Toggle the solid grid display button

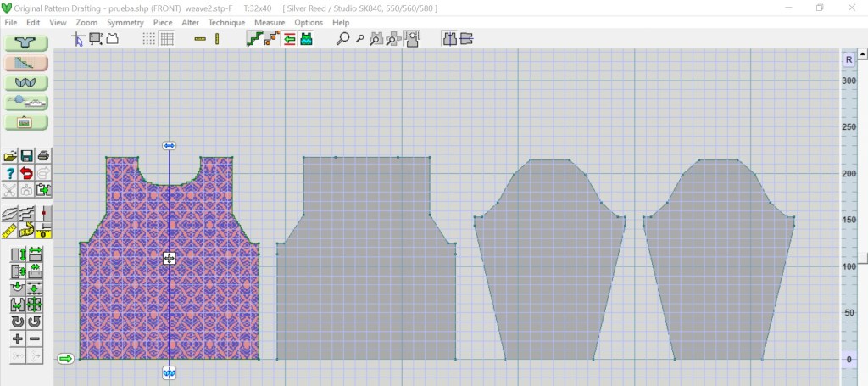click(167, 38)
